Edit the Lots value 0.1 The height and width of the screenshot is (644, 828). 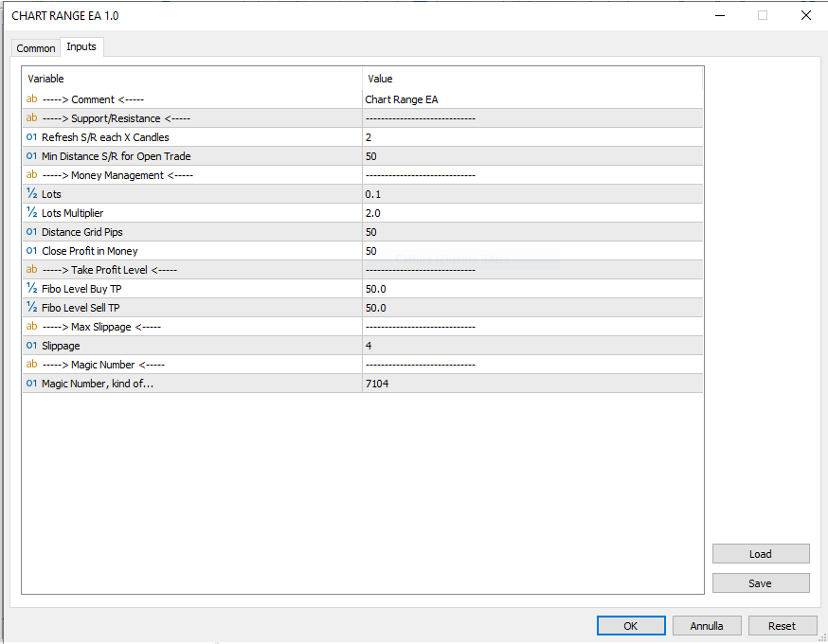point(532,194)
